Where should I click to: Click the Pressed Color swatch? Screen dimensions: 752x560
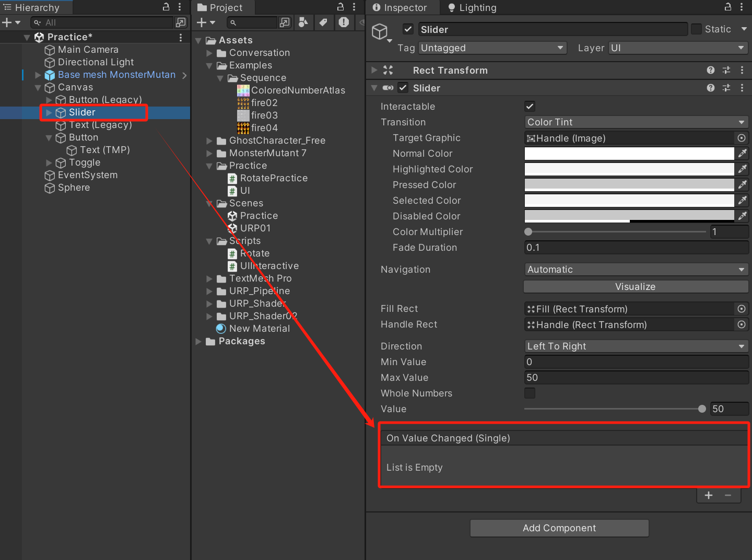629,185
